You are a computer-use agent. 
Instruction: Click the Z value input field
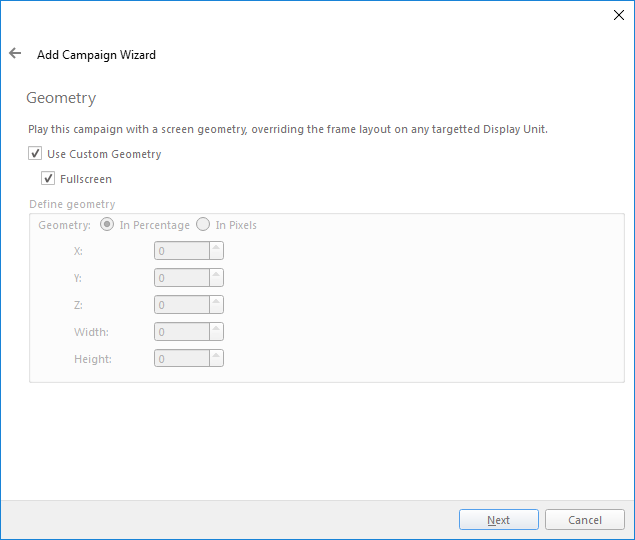(181, 305)
